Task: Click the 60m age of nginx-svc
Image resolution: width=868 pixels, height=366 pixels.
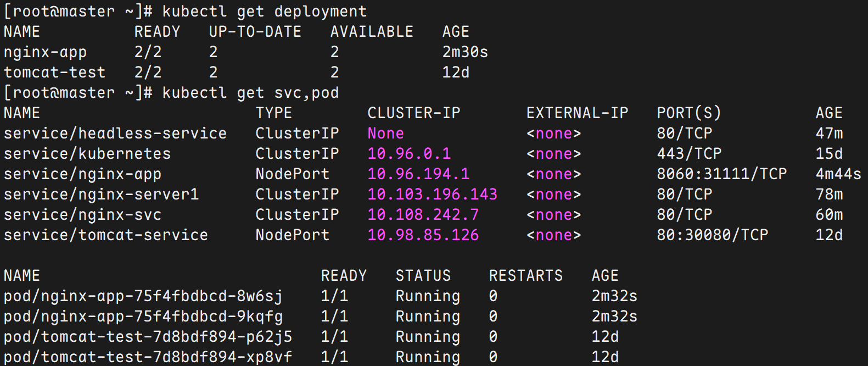Action: (830, 215)
